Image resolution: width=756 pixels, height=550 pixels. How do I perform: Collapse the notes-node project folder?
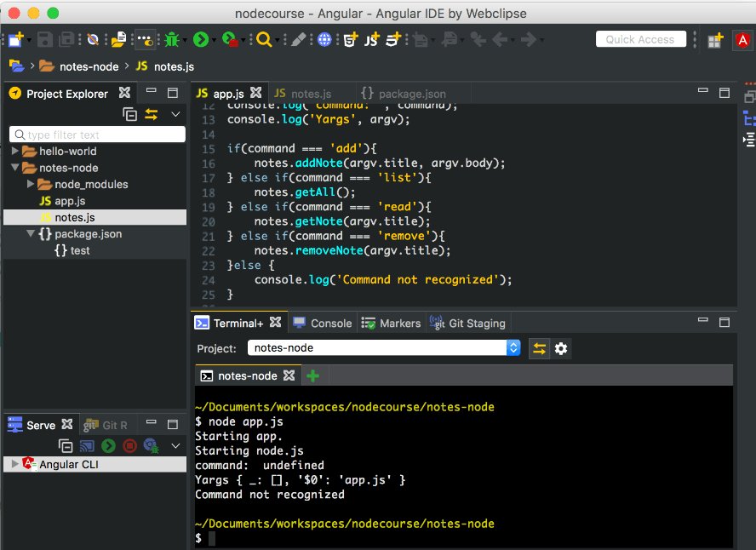(x=15, y=167)
